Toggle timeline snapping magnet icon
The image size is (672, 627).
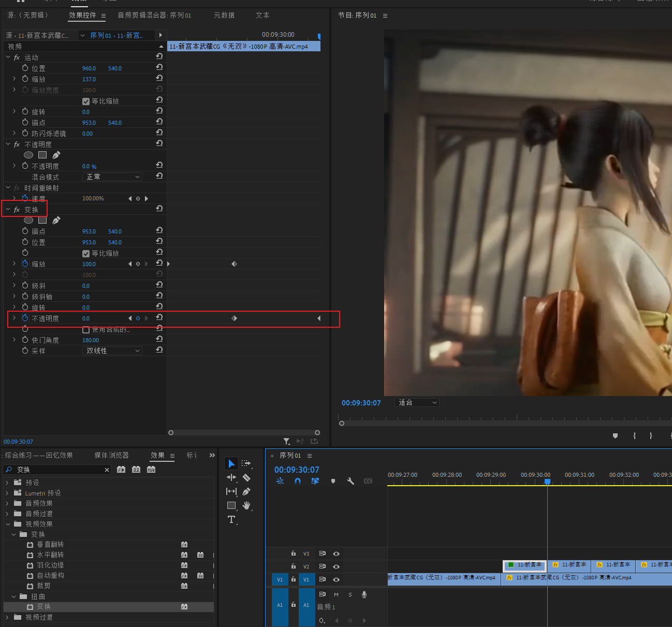click(298, 481)
